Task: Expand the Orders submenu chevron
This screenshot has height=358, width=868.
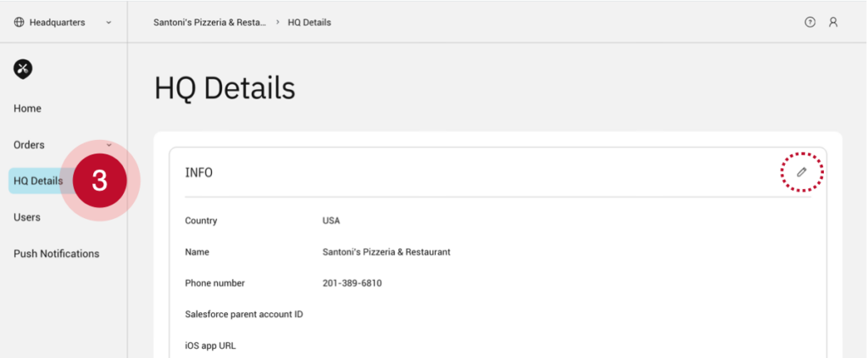Action: click(108, 145)
